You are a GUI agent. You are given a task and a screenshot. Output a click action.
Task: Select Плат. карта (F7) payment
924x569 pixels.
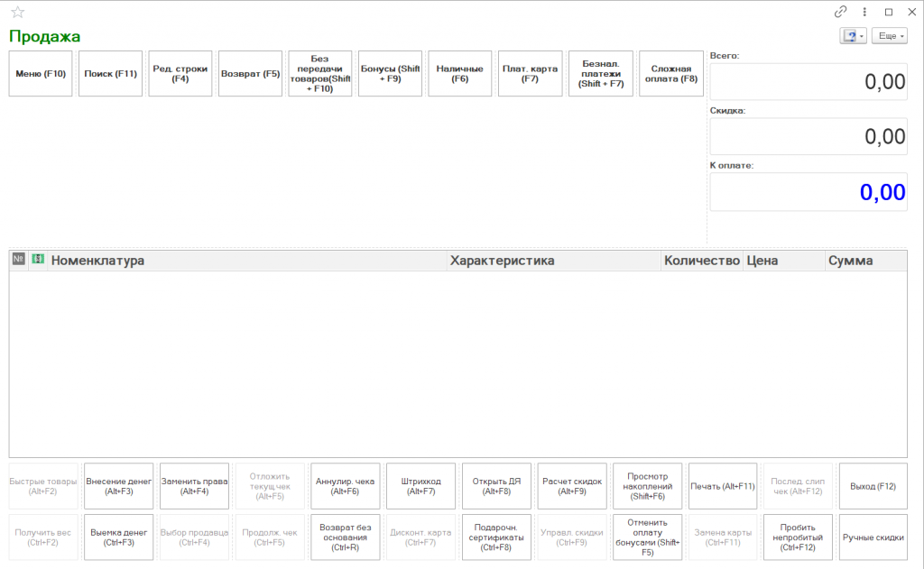click(x=530, y=74)
